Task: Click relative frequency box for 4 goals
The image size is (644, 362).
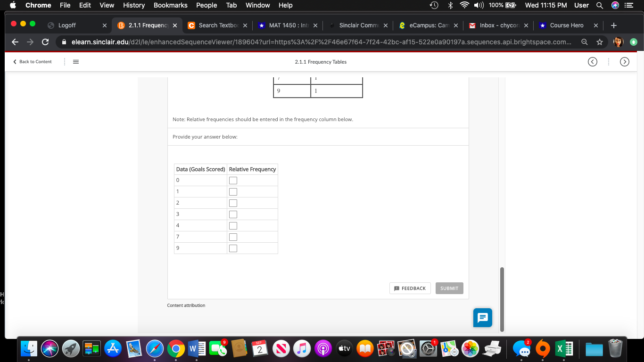Action: coord(233,226)
